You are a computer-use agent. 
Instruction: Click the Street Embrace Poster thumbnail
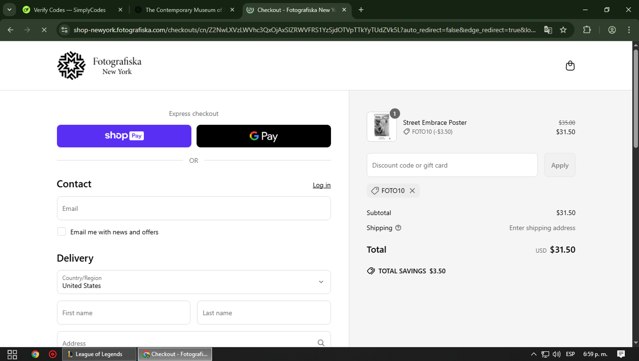tap(382, 127)
